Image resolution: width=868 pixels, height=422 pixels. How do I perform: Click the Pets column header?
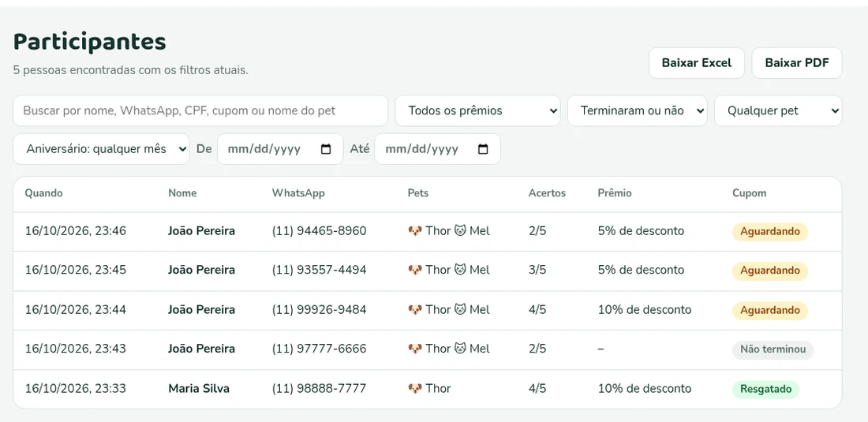coord(418,193)
